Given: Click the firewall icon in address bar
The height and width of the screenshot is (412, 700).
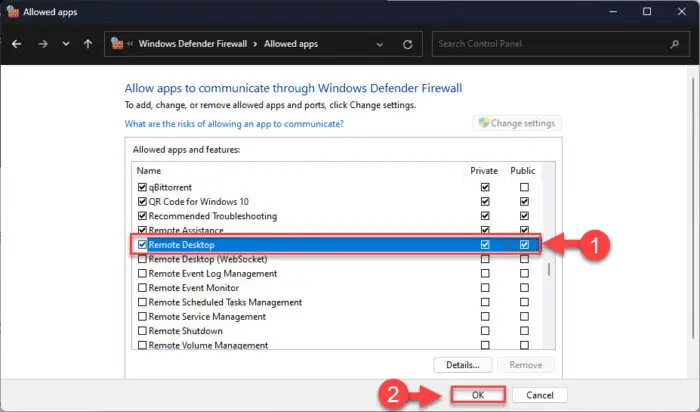Looking at the screenshot, I should tap(117, 44).
